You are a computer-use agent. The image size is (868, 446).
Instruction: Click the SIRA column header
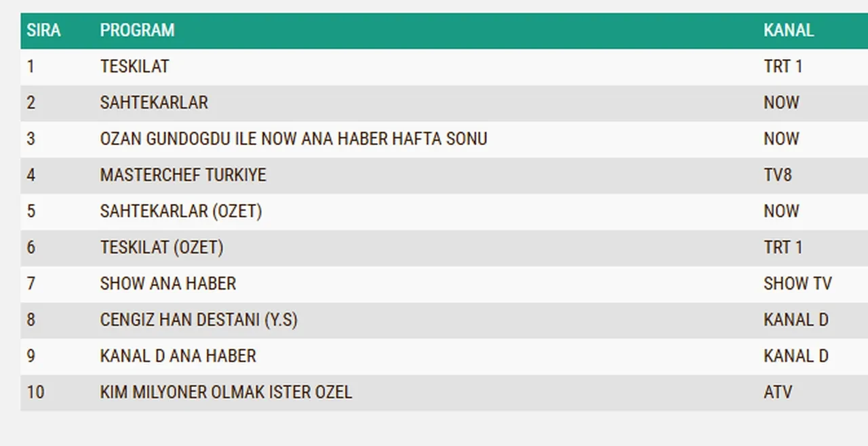click(x=43, y=31)
